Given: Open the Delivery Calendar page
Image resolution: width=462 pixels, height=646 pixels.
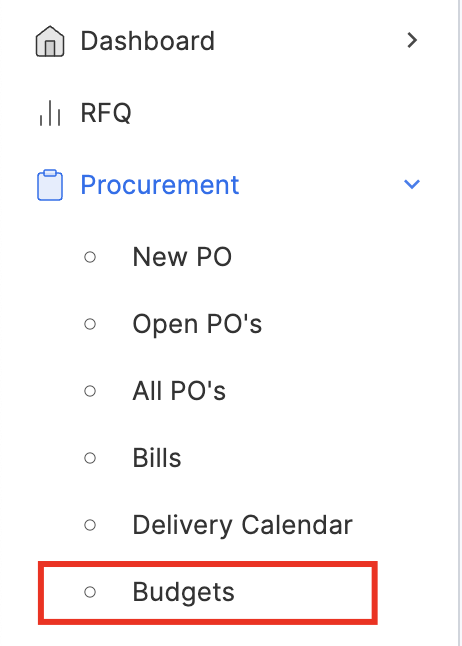Looking at the screenshot, I should coord(242,525).
